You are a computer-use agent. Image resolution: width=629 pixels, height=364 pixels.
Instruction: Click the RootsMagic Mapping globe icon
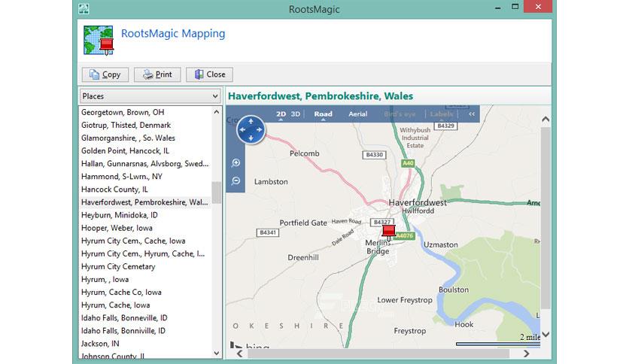99,41
